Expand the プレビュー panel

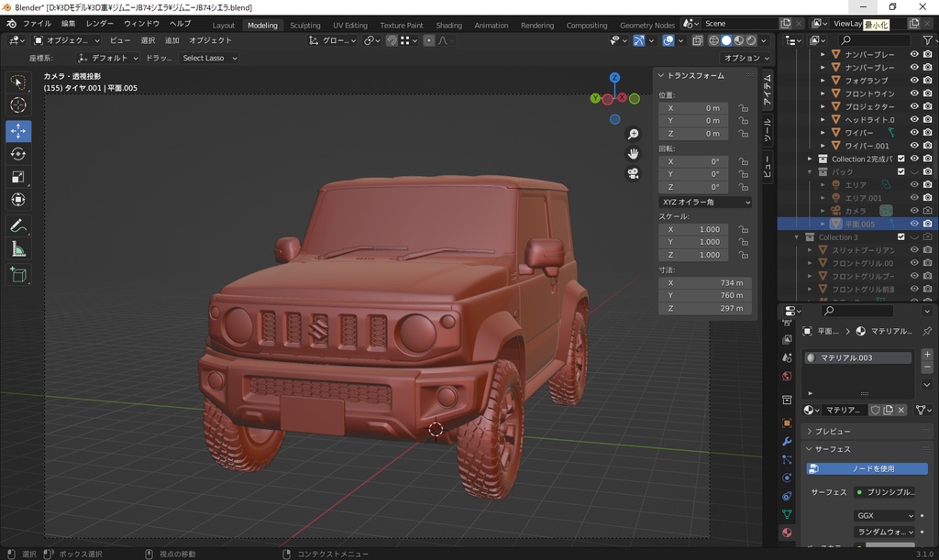(833, 431)
